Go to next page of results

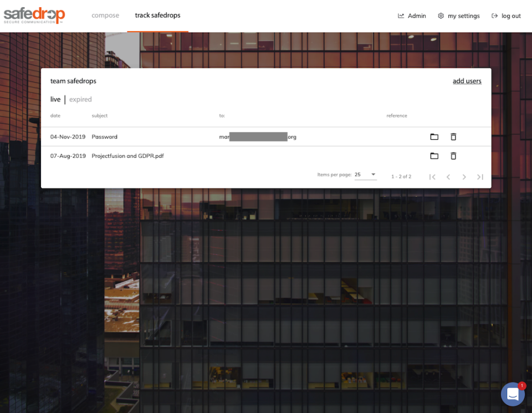click(464, 177)
